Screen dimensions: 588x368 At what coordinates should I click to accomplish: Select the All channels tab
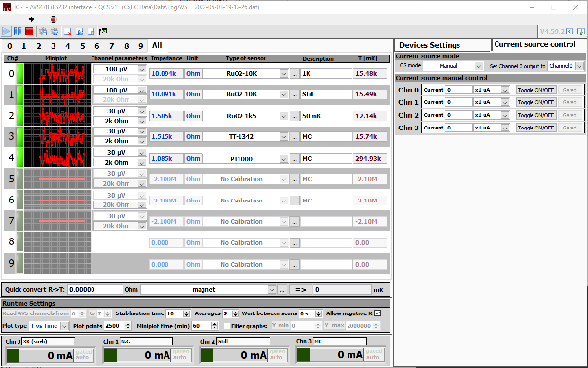point(157,46)
